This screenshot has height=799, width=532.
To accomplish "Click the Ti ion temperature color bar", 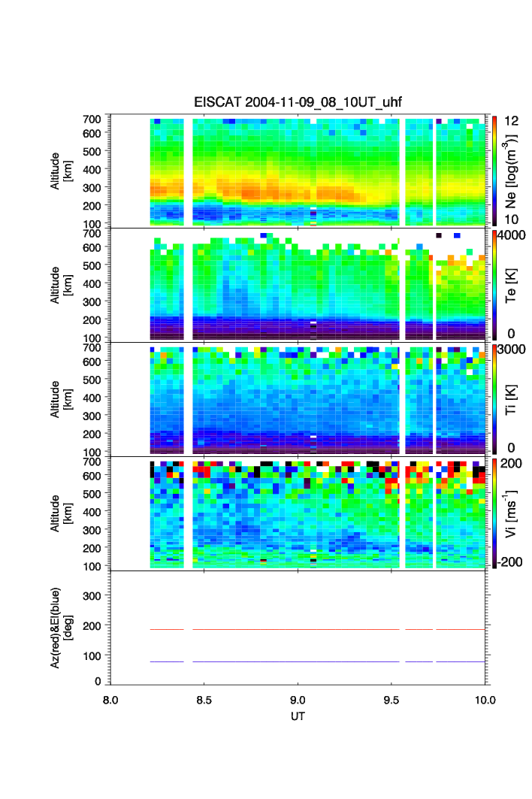I will point(494,399).
